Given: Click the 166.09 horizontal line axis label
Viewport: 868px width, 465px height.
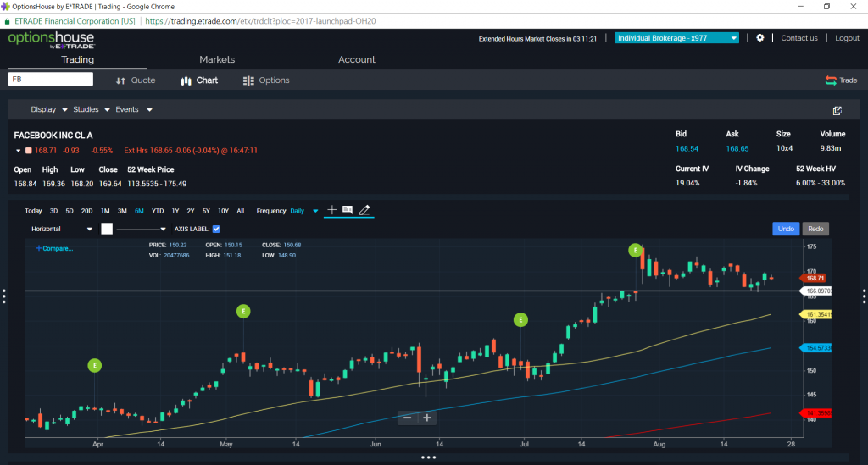Looking at the screenshot, I should [816, 291].
